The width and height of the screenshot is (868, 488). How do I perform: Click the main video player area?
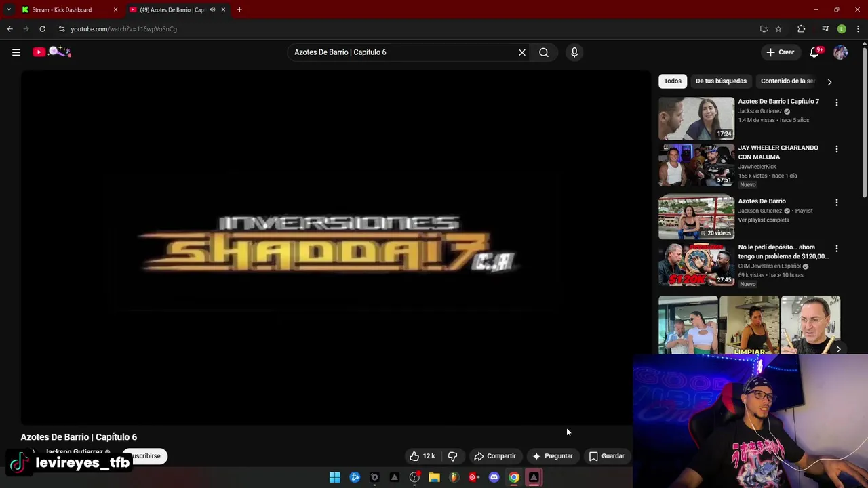point(336,247)
